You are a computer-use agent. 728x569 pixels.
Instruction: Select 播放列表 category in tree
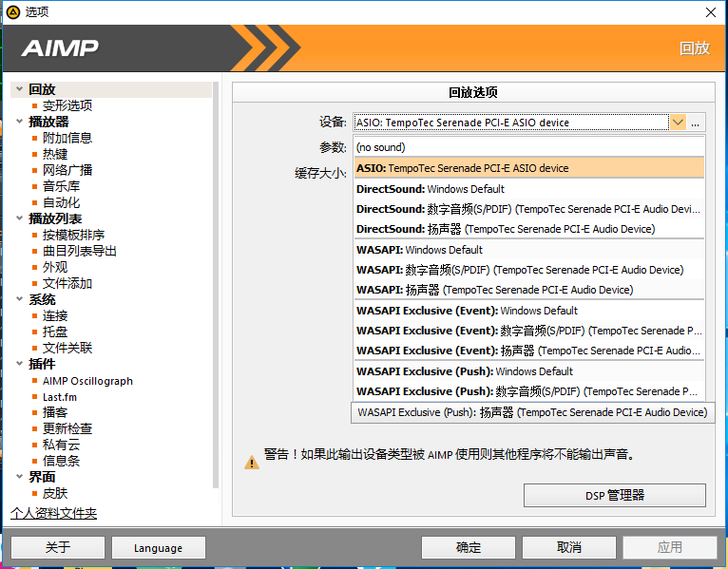pyautogui.click(x=55, y=218)
